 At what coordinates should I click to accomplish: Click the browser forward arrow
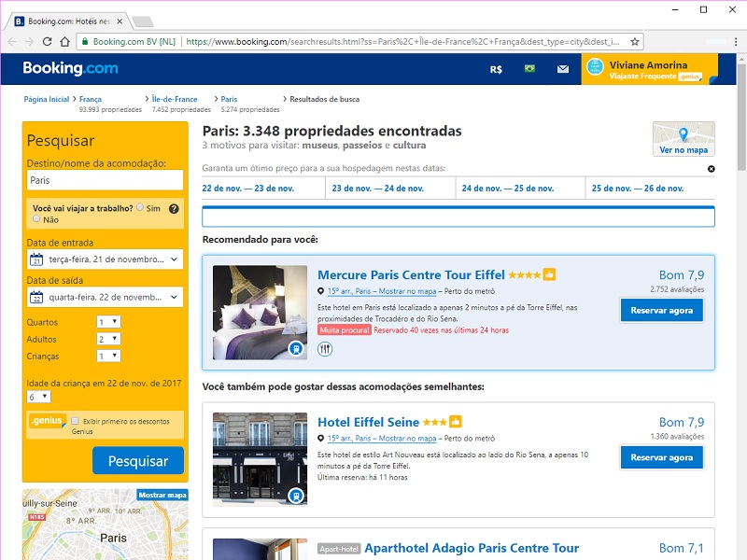(x=30, y=41)
